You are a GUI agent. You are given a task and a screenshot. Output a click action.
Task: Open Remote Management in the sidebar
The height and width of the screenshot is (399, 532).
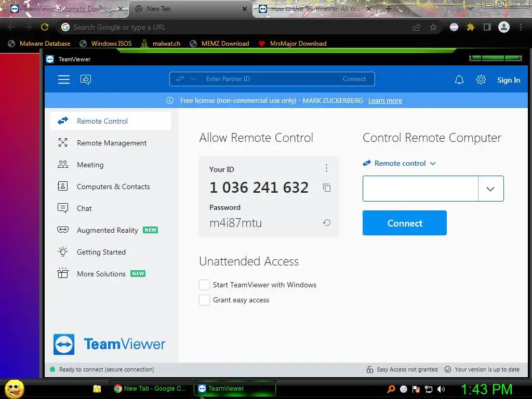click(x=110, y=143)
